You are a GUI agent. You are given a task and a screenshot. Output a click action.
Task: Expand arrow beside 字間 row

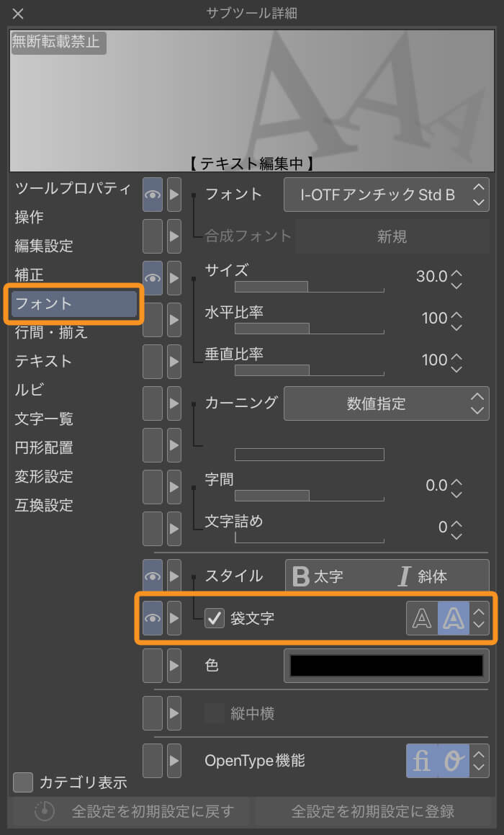tap(174, 487)
